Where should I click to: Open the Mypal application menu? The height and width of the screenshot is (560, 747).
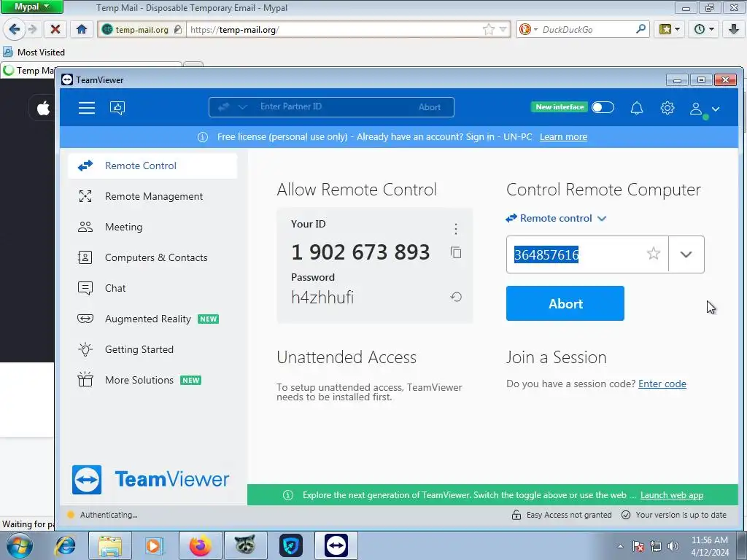[x=31, y=7]
